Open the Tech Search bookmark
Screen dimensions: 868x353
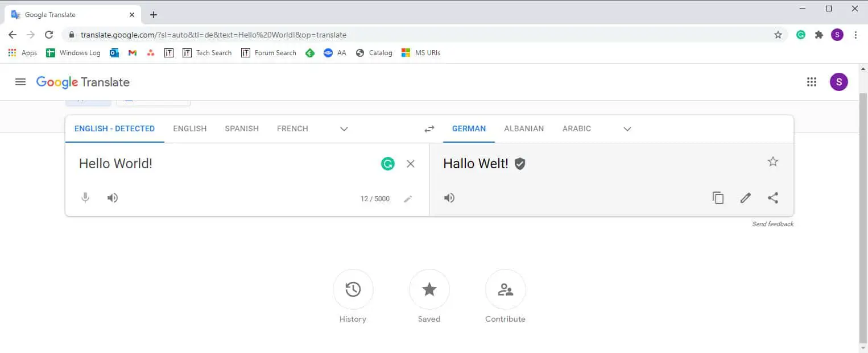207,53
